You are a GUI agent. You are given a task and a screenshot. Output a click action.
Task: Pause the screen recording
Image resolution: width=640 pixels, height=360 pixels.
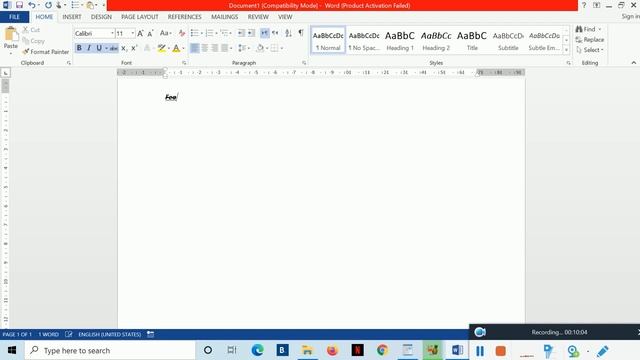click(480, 351)
